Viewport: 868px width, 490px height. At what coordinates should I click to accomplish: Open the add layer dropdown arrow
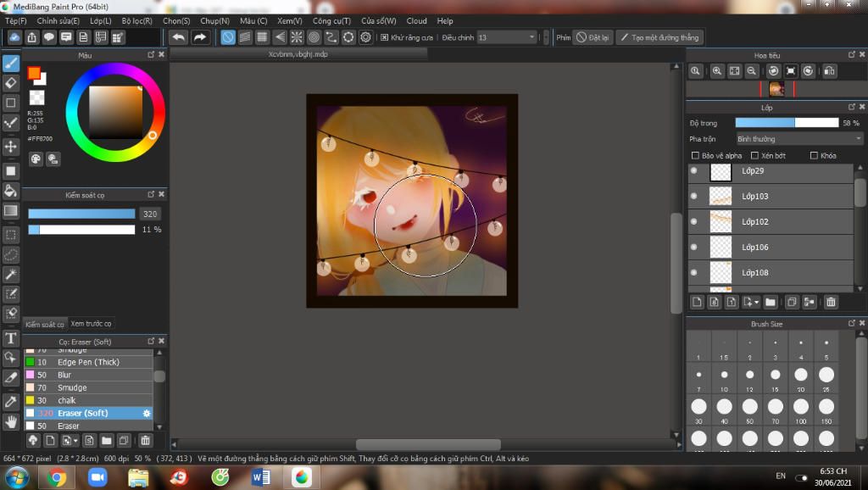[x=756, y=303]
